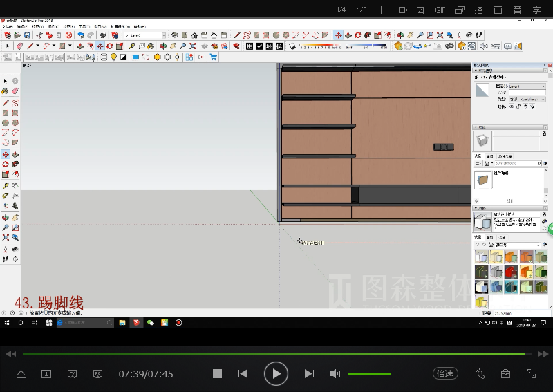Open the Layer0 layer dropdown in the toolbar

pyautogui.click(x=164, y=35)
